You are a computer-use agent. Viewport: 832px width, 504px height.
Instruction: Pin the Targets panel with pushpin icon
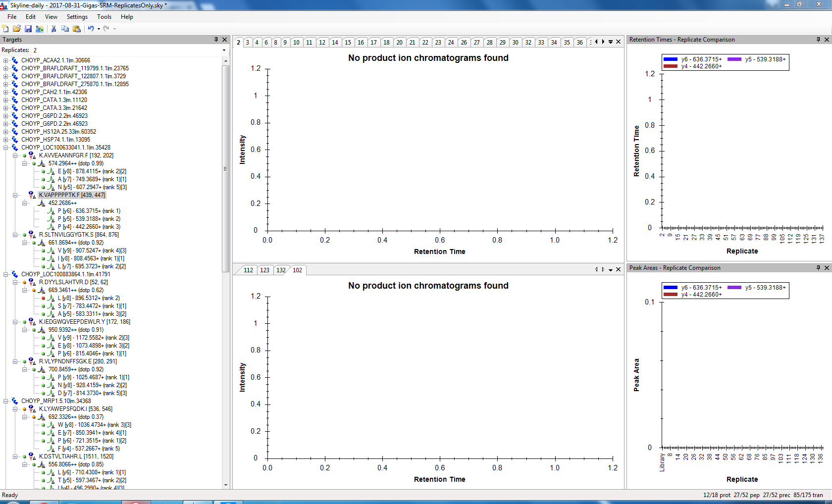(x=216, y=40)
